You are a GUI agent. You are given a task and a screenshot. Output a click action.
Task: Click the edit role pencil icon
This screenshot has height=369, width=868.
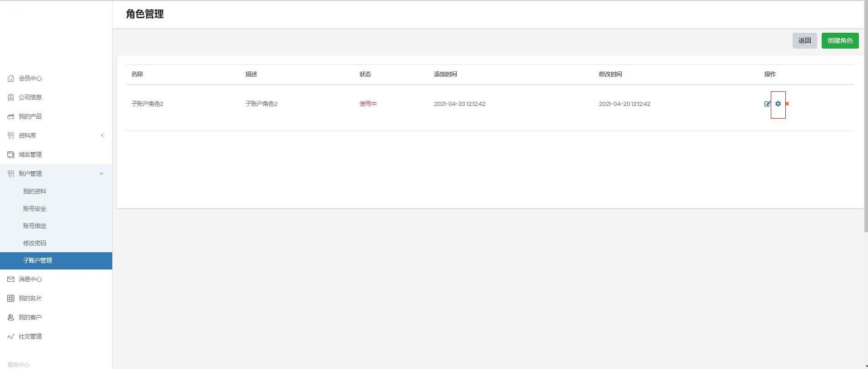coord(767,104)
